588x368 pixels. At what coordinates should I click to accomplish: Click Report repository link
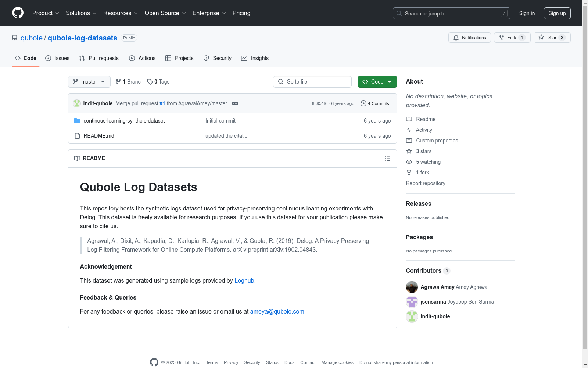[x=426, y=183]
